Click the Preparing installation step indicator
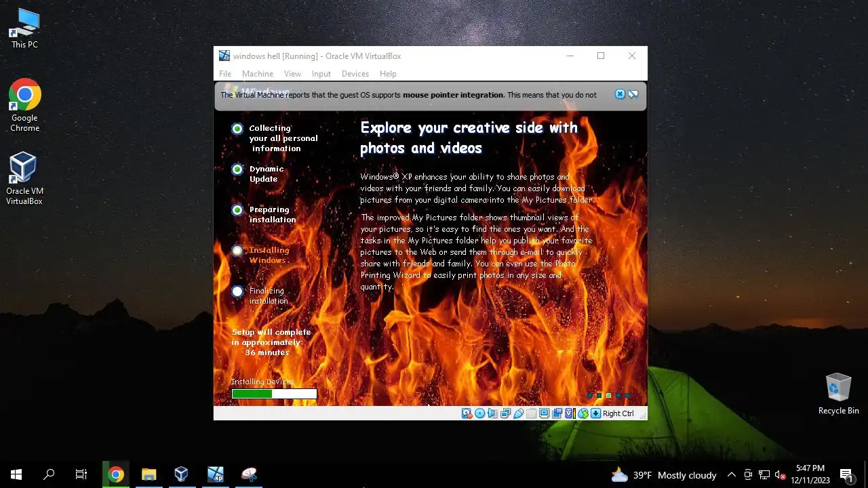 [x=237, y=210]
